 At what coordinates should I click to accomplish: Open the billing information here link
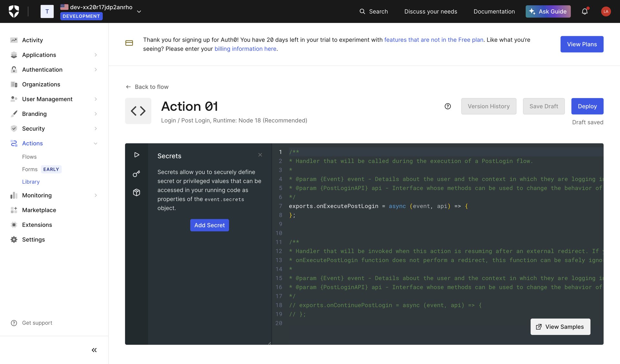point(245,49)
